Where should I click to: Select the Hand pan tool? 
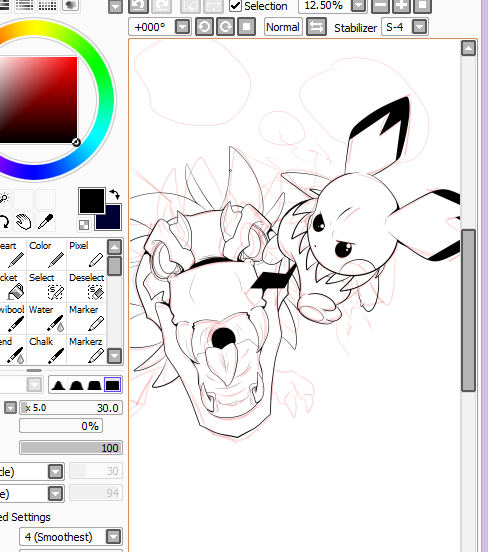click(24, 221)
